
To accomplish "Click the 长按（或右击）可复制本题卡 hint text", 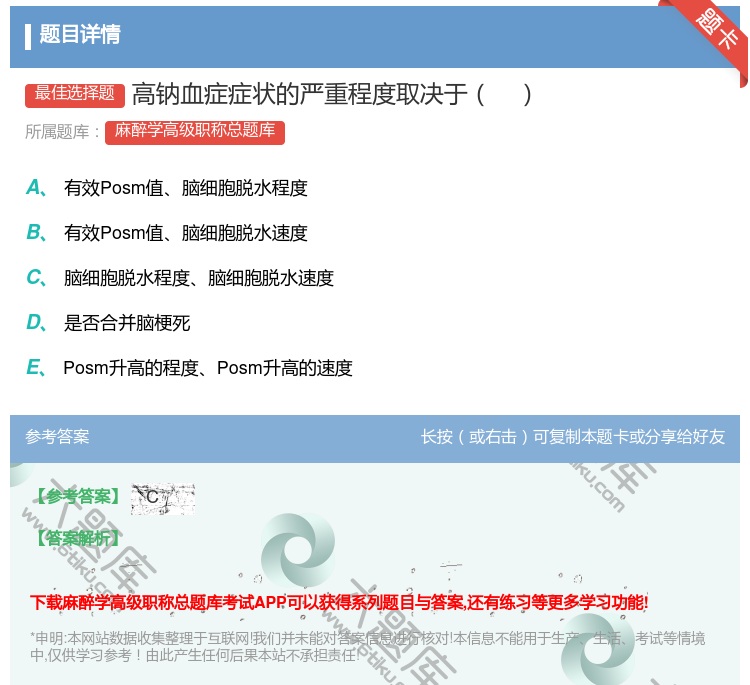I will pyautogui.click(x=573, y=437).
